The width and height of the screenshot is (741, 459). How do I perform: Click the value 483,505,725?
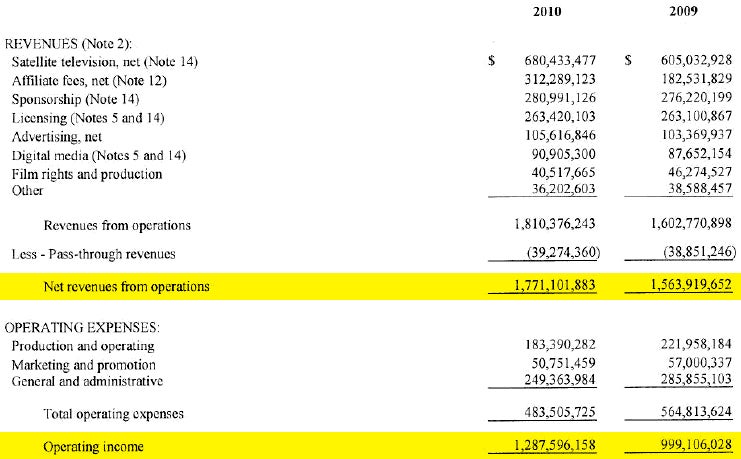[x=560, y=413]
